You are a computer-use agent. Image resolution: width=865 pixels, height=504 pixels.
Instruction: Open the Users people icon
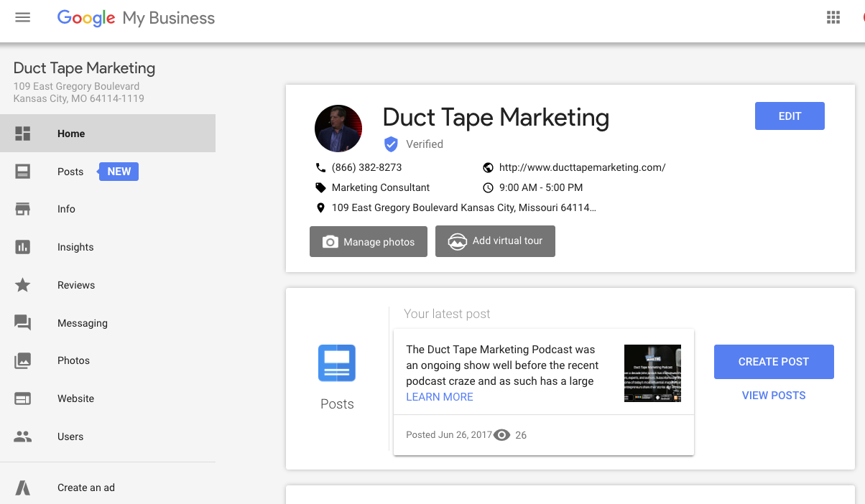(x=22, y=437)
